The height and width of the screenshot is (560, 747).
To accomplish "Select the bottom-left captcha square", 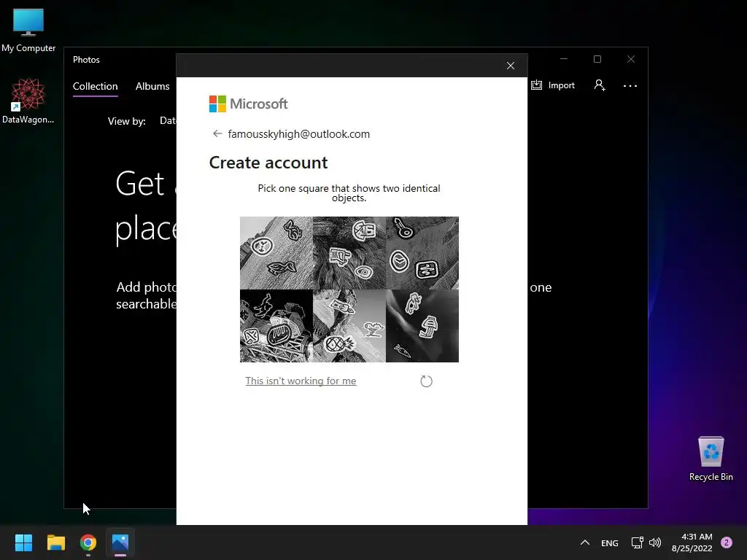I will [x=276, y=326].
